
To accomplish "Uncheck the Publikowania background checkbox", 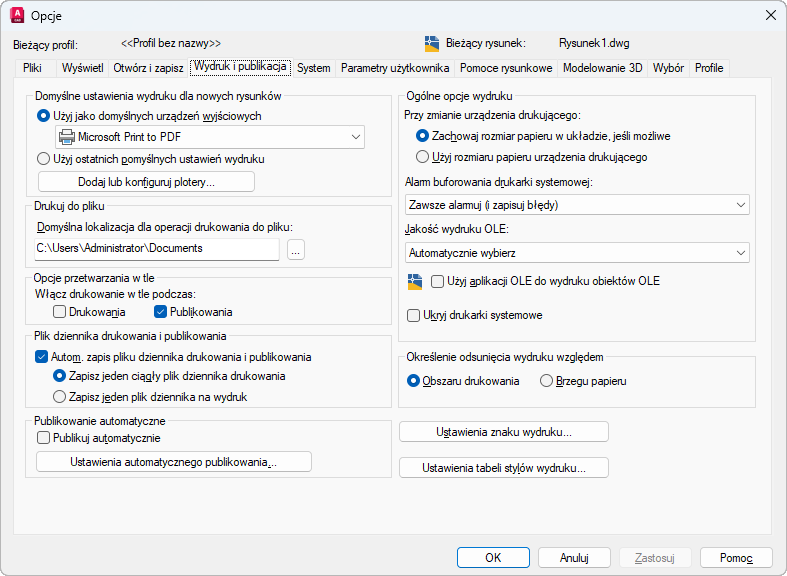I will coord(161,313).
